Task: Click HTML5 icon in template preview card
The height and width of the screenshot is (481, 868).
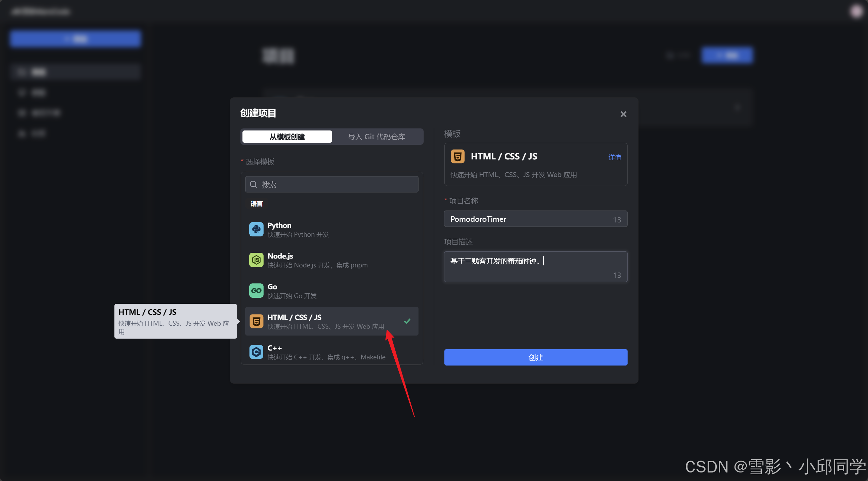Action: pos(457,157)
